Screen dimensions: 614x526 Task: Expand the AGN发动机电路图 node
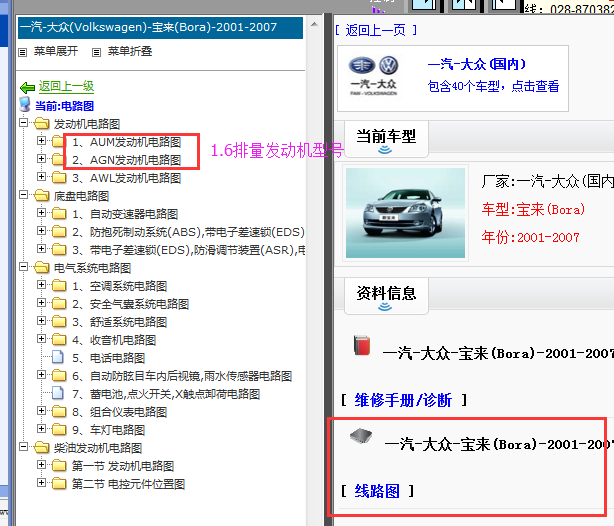point(41,158)
